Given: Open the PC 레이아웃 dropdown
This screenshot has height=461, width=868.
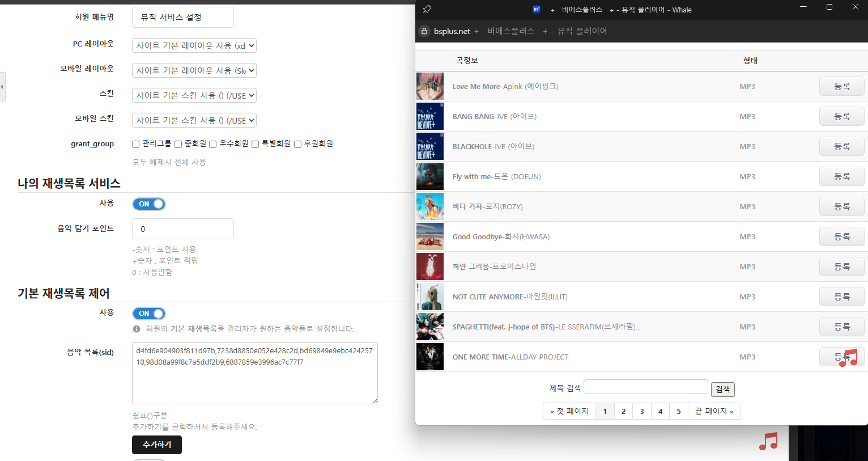Looking at the screenshot, I should pyautogui.click(x=194, y=45).
